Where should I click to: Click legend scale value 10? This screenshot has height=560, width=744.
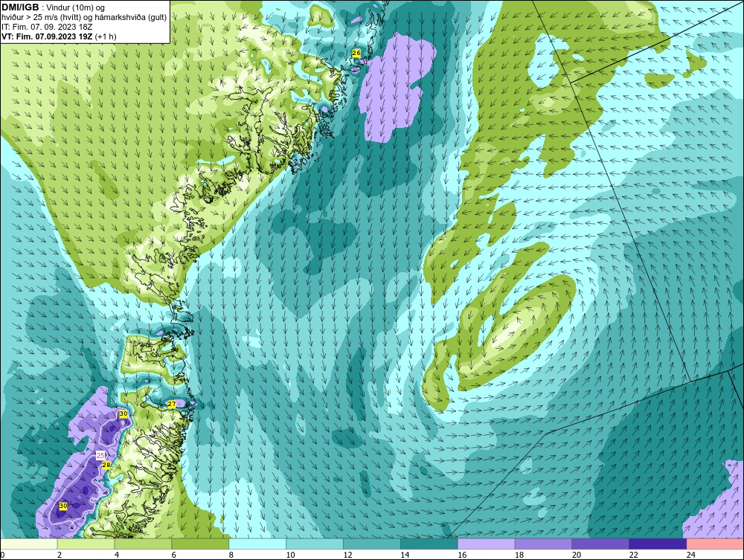[x=290, y=555]
